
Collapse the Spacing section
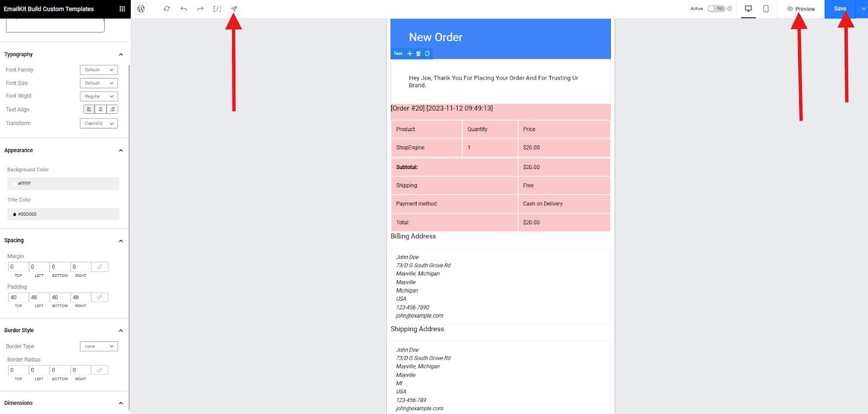click(121, 241)
